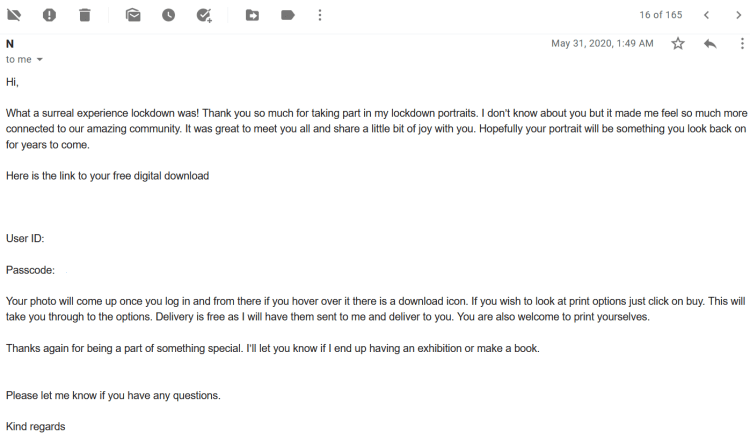
Task: Go to the older email arrow
Action: click(x=739, y=15)
